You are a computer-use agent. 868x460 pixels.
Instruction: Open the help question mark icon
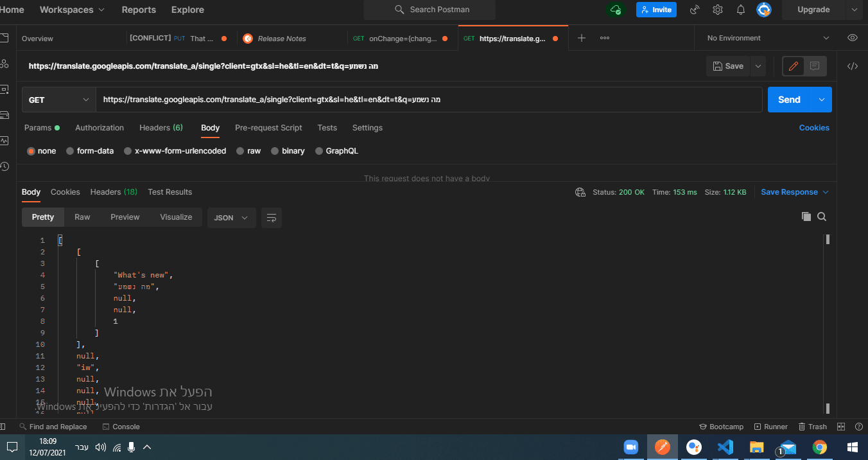point(859,427)
